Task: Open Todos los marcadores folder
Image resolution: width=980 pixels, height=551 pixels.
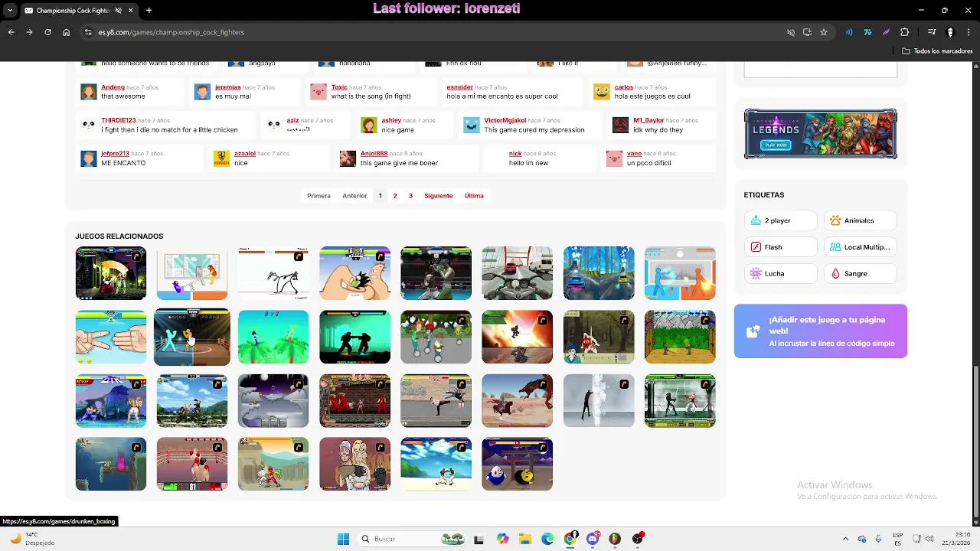Action: tap(937, 51)
